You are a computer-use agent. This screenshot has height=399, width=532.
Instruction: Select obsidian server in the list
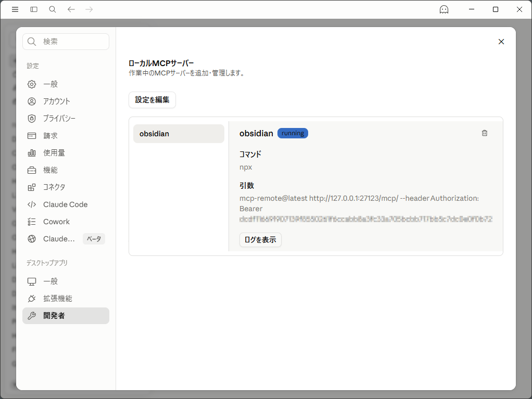(x=179, y=134)
